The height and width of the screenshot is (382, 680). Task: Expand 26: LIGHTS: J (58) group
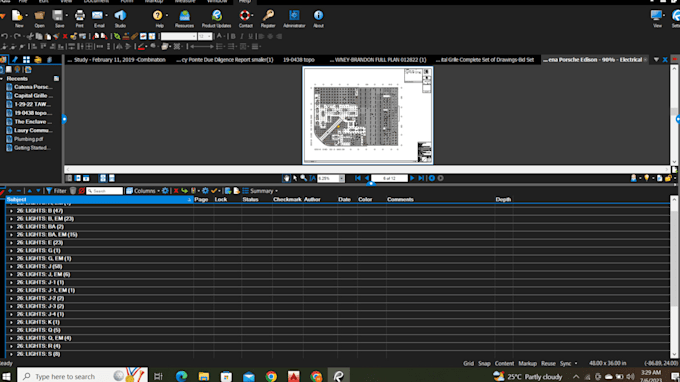point(12,267)
